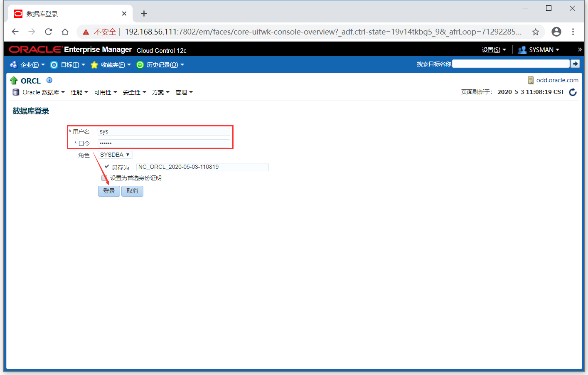The height and width of the screenshot is (375, 588).
Task: Click the SYSMAN user icon
Action: pyautogui.click(x=522, y=49)
